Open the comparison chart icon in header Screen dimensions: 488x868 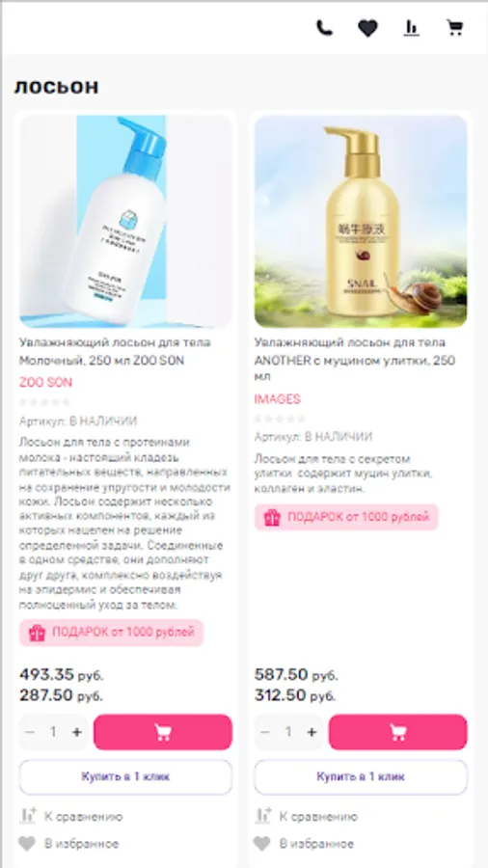411,28
